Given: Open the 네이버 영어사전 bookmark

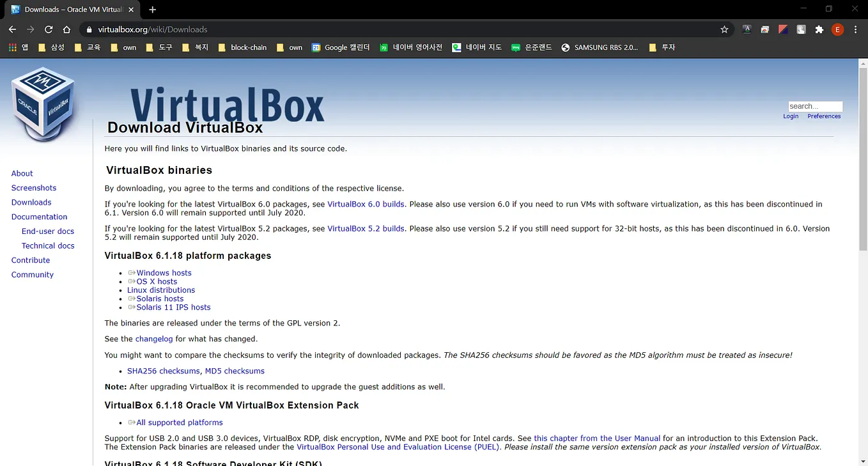Looking at the screenshot, I should pos(411,47).
